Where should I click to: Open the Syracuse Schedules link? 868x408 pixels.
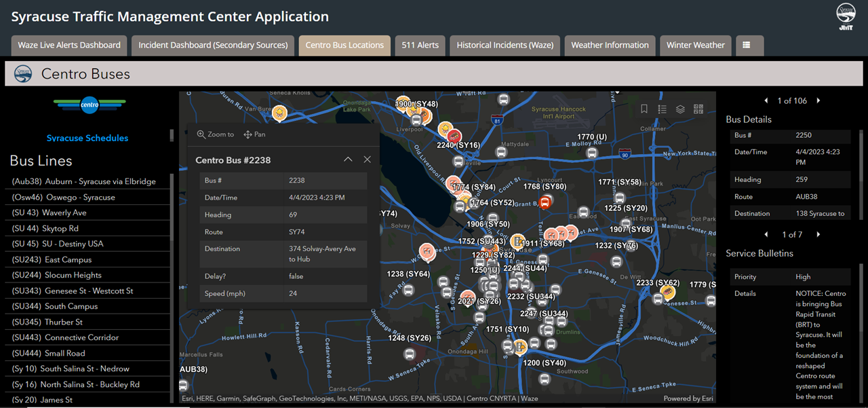(x=87, y=138)
